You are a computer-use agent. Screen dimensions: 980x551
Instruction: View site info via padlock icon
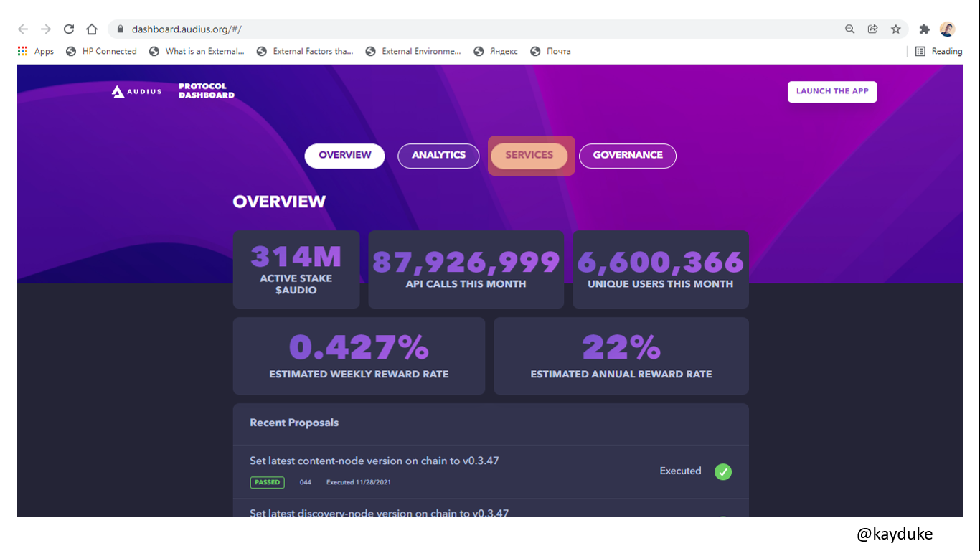120,29
